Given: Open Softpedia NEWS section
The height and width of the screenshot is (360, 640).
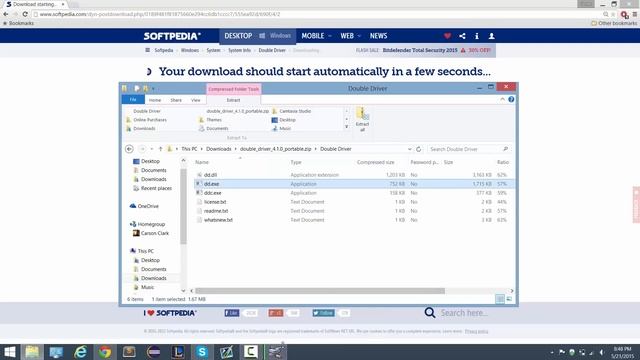Looking at the screenshot, I should pyautogui.click(x=378, y=36).
